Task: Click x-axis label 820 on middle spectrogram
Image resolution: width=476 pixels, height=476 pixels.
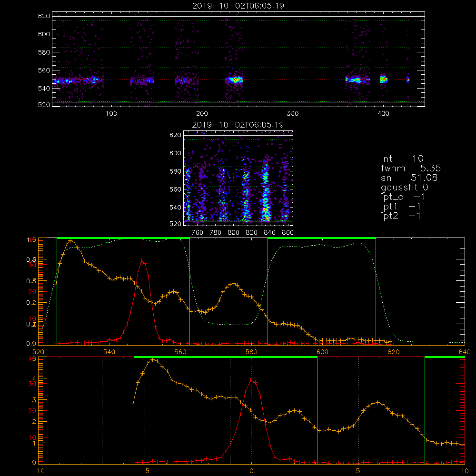Action: point(252,233)
